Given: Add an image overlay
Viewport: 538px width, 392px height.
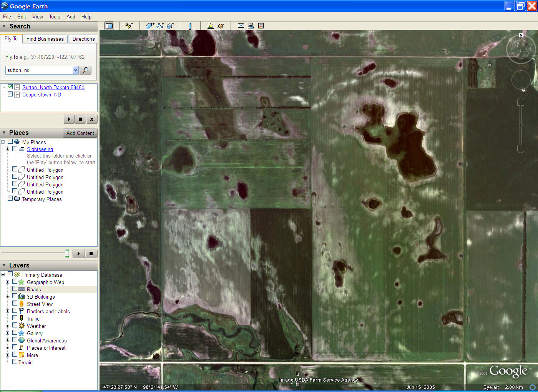Looking at the screenshot, I should (x=170, y=26).
